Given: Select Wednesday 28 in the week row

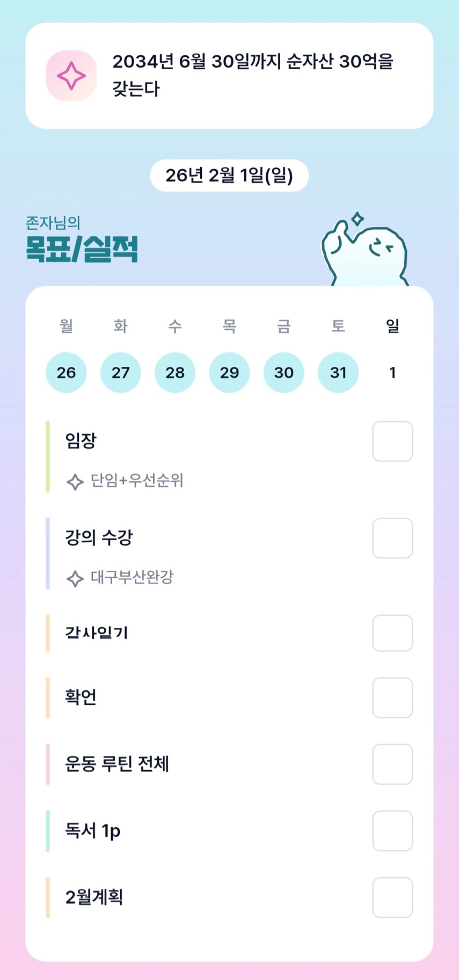Looking at the screenshot, I should tap(175, 372).
